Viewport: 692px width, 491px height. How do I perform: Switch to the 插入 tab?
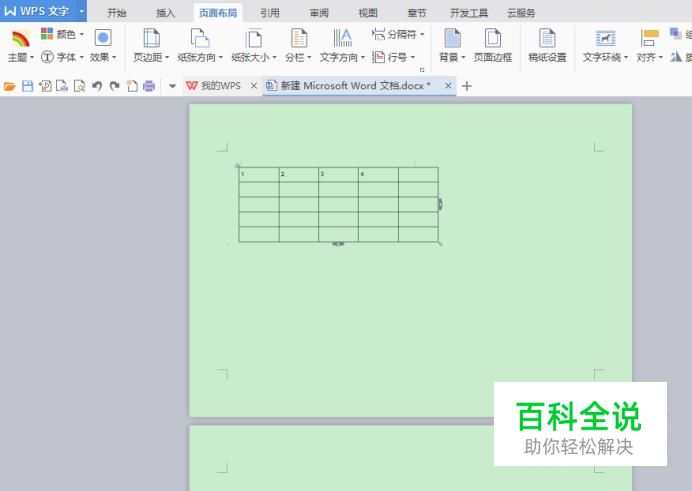165,13
